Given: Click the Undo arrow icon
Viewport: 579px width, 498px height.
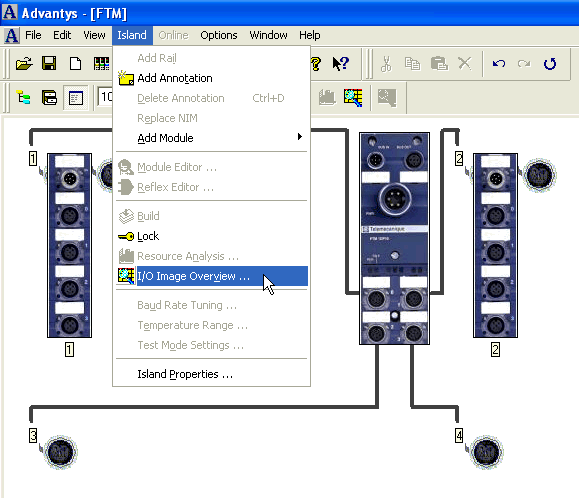Looking at the screenshot, I should (x=499, y=63).
